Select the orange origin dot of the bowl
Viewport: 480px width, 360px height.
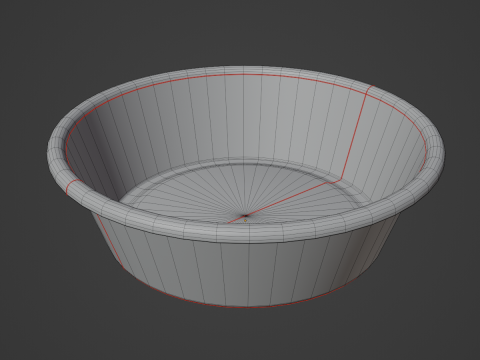(x=246, y=220)
